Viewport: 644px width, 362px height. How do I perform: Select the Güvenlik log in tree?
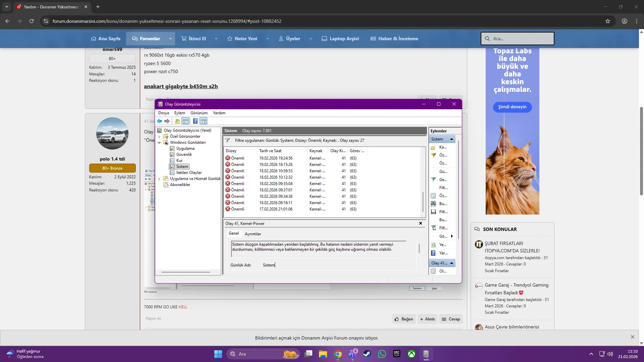[184, 155]
